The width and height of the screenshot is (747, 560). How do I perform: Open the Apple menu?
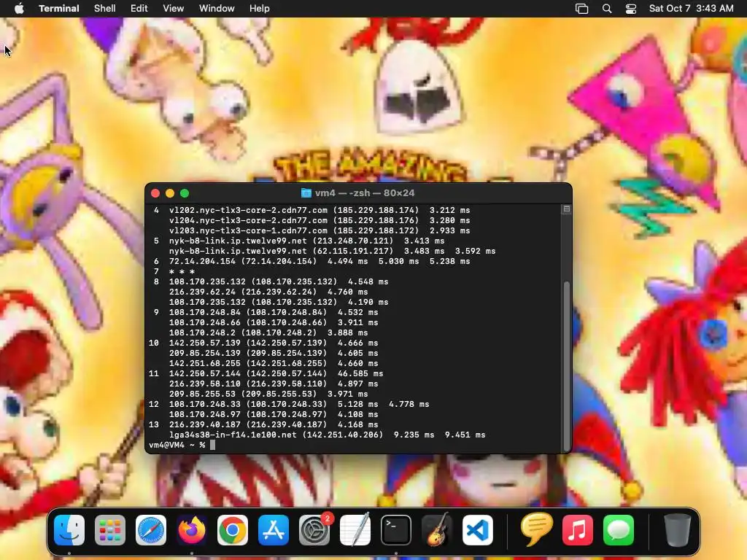19,9
